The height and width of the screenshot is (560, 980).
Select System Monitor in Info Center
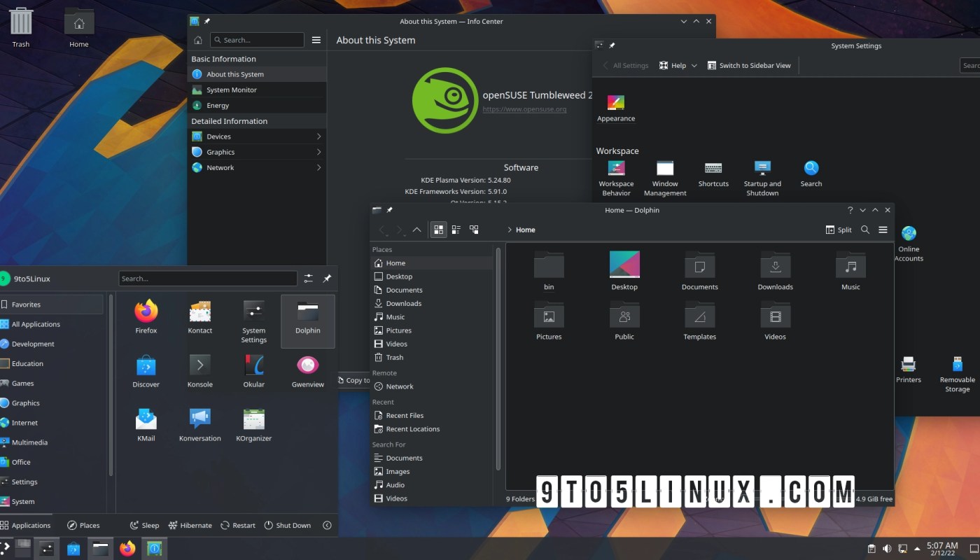[257, 90]
